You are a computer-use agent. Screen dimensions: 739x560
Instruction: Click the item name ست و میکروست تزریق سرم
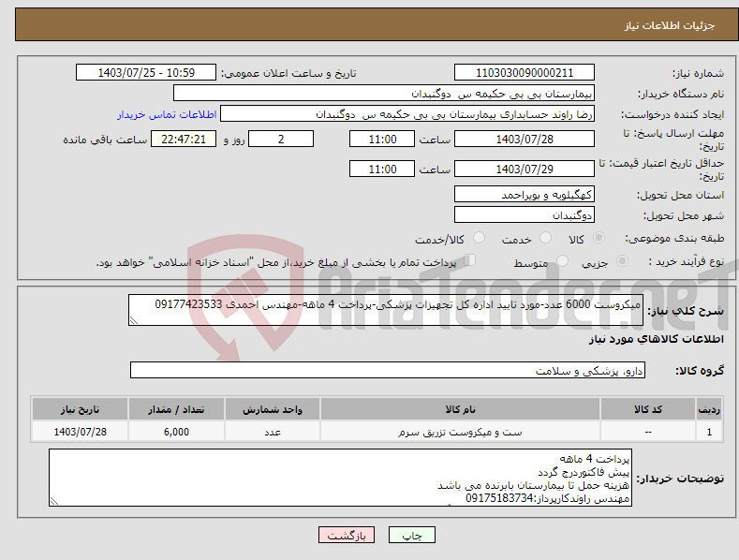click(460, 432)
